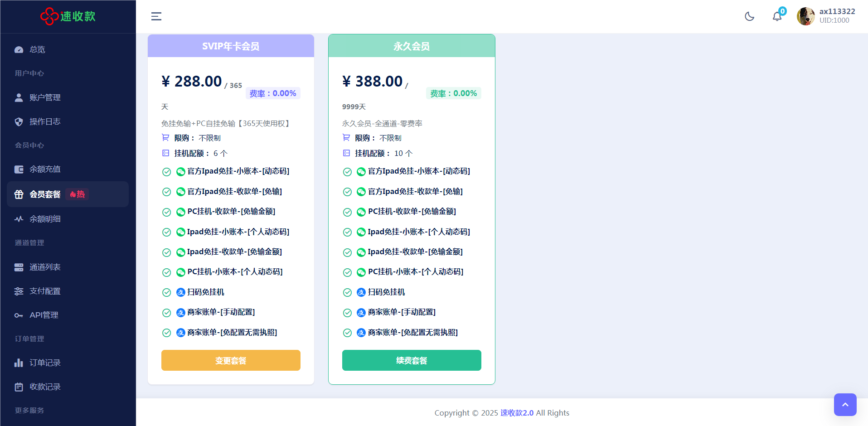Toggle dark mode with the moon icon

749,16
